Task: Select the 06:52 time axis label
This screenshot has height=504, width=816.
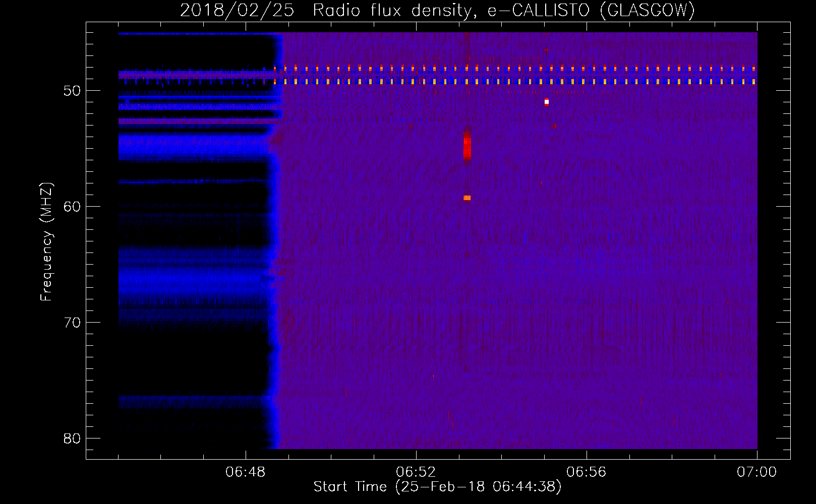Action: coord(416,472)
